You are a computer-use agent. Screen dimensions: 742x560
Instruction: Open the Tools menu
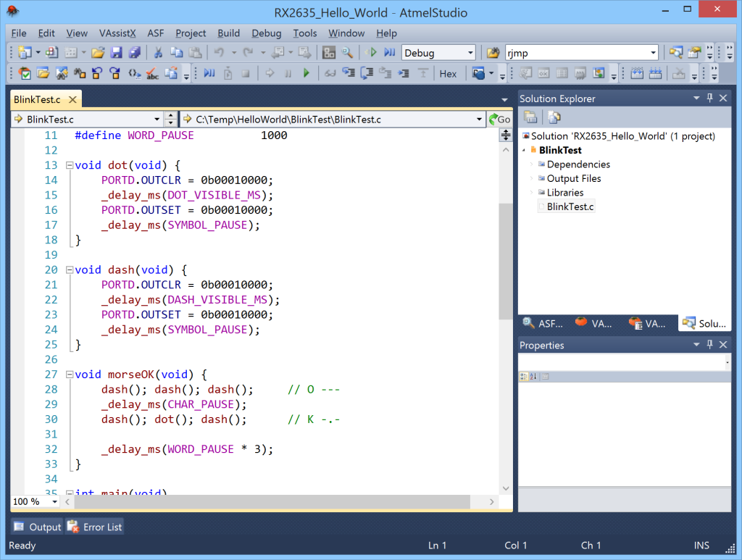point(305,33)
